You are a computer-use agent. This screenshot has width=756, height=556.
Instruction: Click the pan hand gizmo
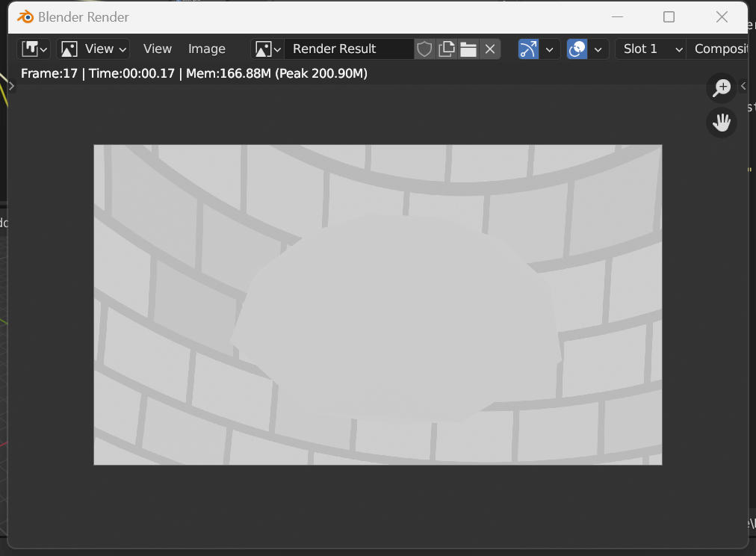click(x=722, y=123)
